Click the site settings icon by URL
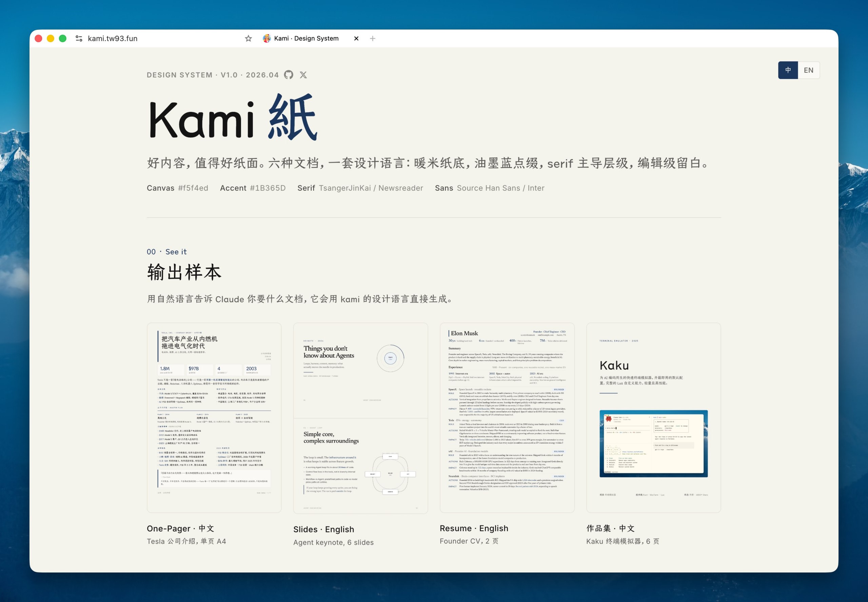The width and height of the screenshot is (868, 602). [79, 38]
